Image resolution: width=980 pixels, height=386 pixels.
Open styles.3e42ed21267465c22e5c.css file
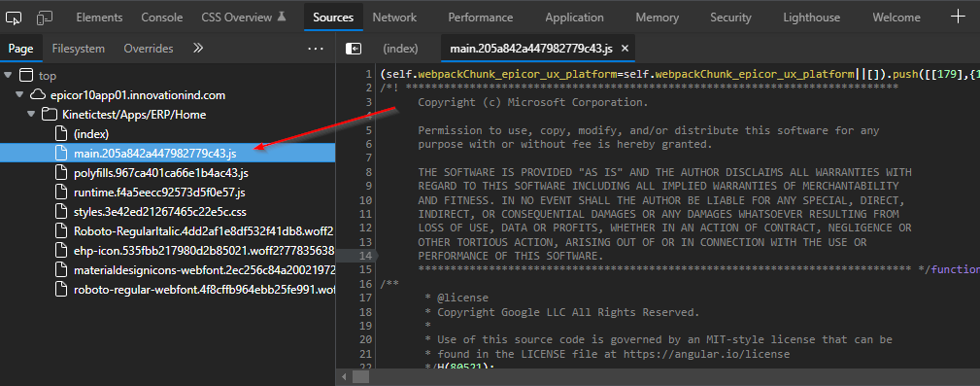pos(159,211)
